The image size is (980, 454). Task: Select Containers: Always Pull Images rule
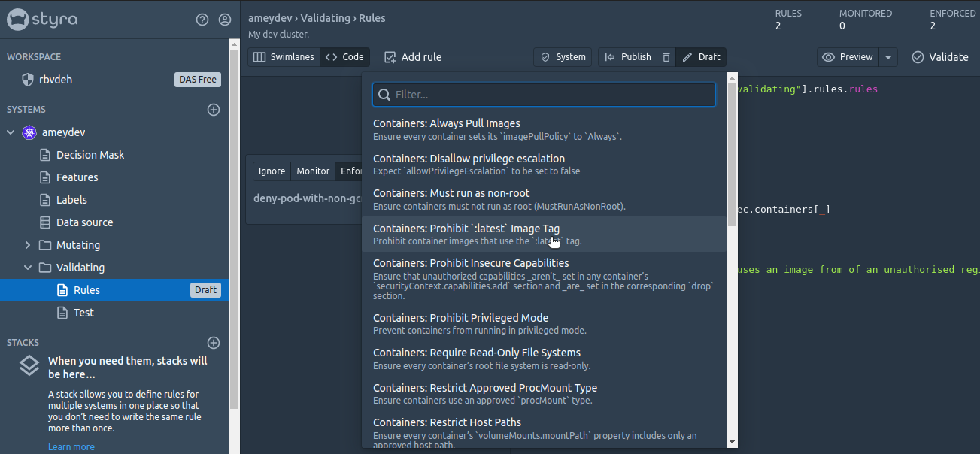point(446,123)
